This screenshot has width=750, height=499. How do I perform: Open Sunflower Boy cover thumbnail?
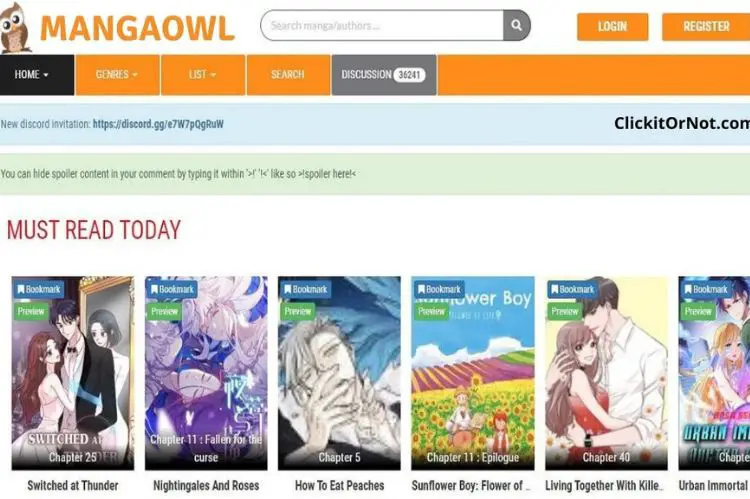[473, 373]
